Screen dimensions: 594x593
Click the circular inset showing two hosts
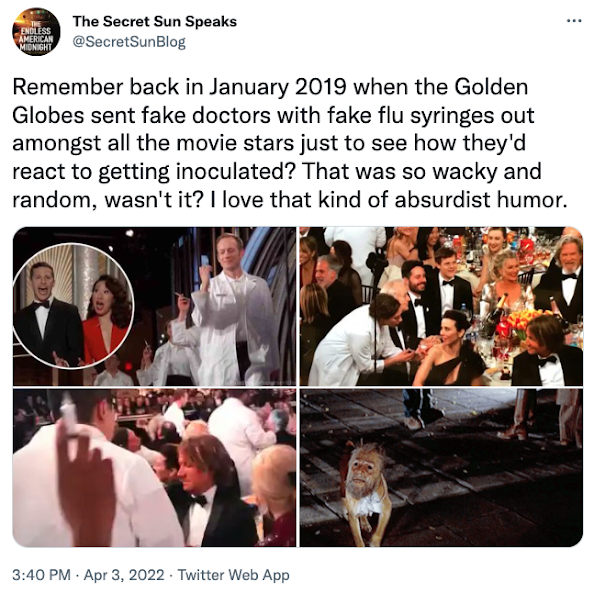(x=73, y=306)
